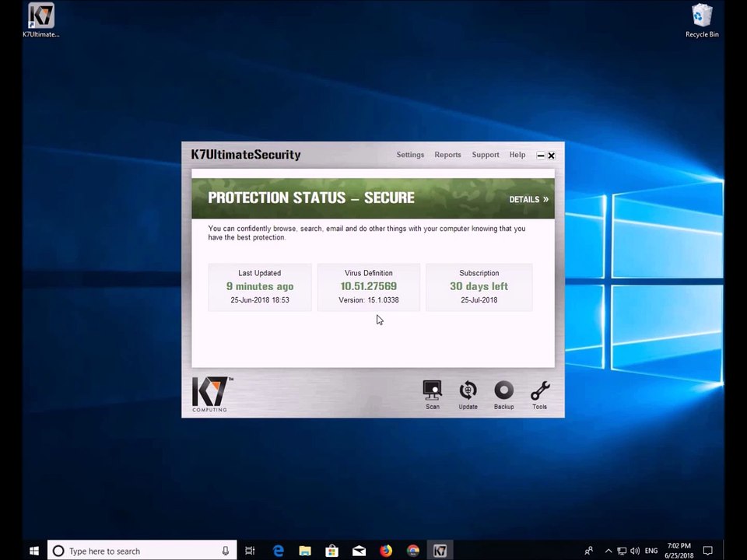Click the Windows search box
Screen dimensions: 747x560
pos(142,551)
